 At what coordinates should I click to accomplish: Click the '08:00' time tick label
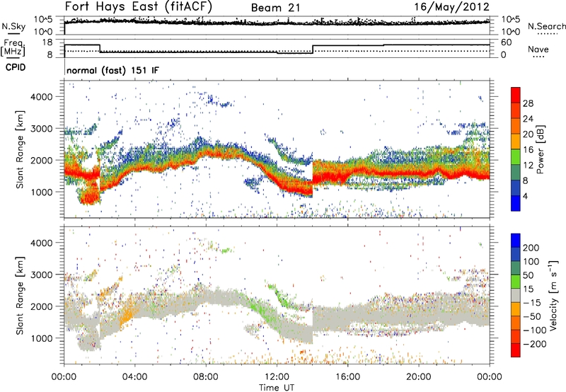(206, 377)
